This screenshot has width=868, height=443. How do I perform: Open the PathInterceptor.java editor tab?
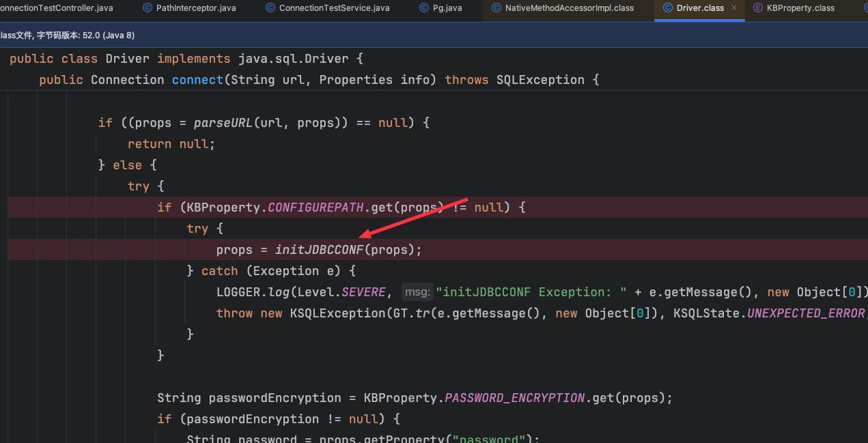[195, 8]
